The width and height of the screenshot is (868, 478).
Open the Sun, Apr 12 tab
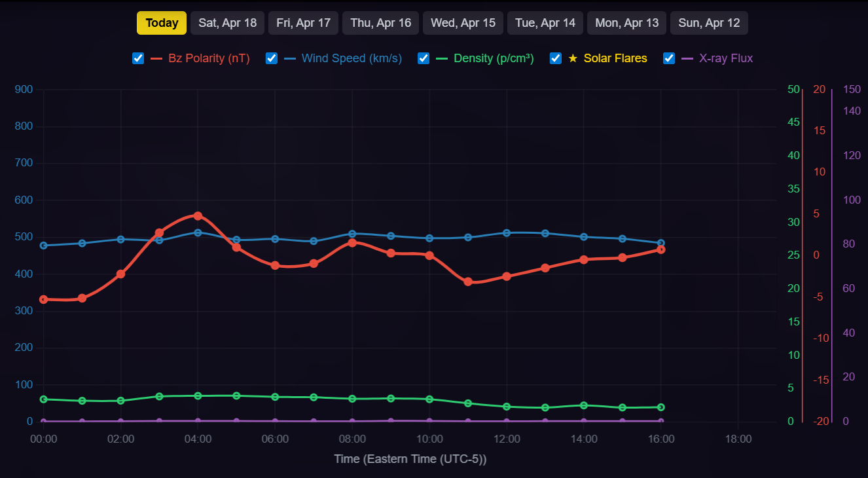pos(709,22)
